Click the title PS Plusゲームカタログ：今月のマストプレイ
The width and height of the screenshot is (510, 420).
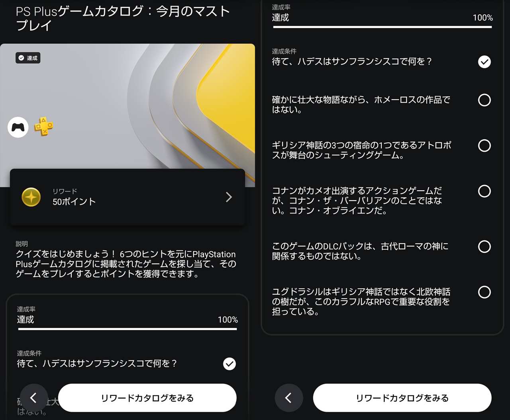[x=123, y=18]
